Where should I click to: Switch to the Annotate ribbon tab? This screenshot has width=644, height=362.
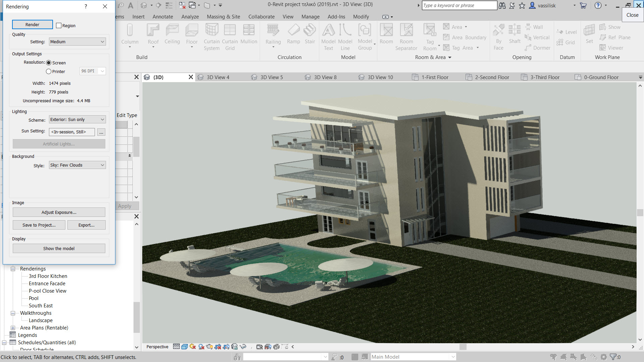[163, 17]
